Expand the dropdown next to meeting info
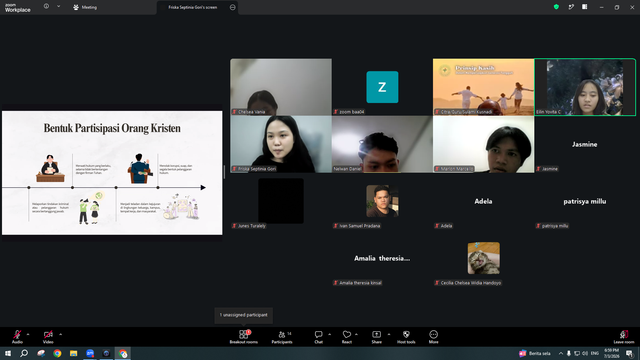The width and height of the screenshot is (640, 360). coord(58,7)
